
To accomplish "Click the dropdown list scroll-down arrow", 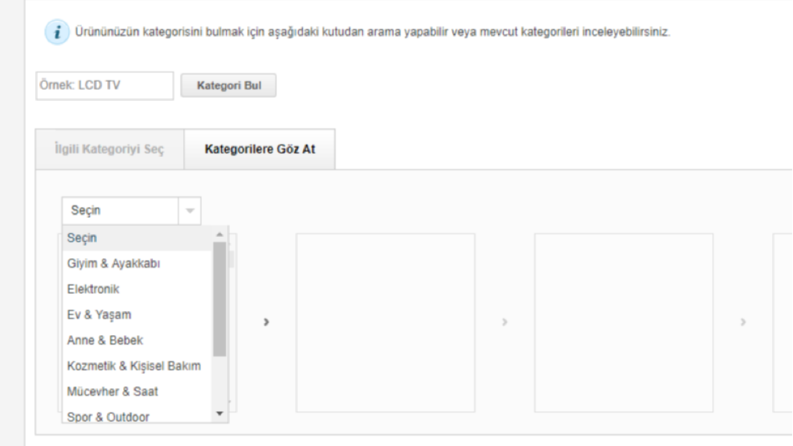I will 219,414.
